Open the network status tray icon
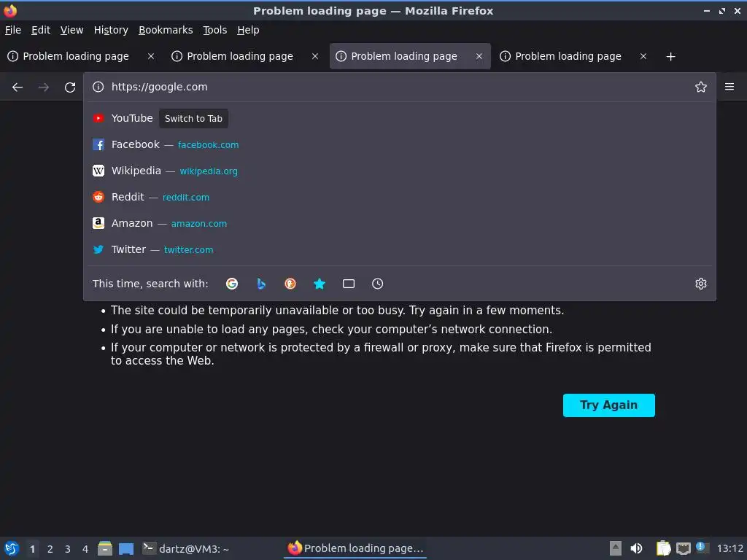This screenshot has width=747, height=560. pyautogui.click(x=683, y=548)
